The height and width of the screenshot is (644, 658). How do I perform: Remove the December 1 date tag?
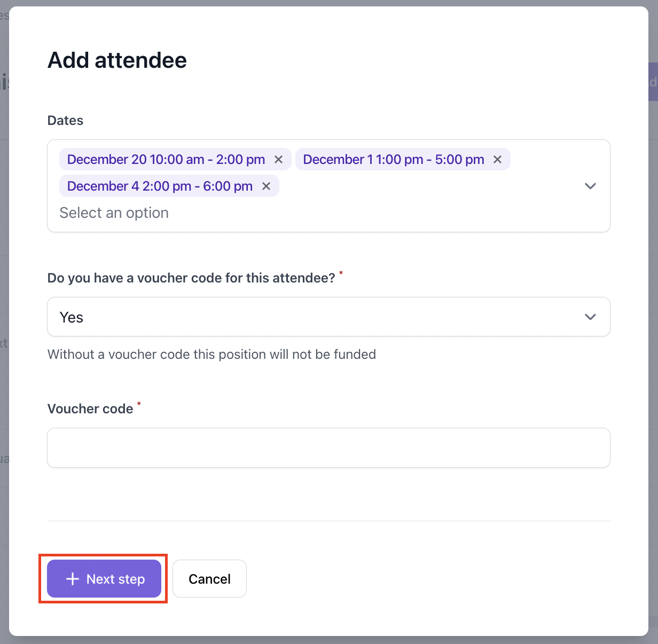497,160
